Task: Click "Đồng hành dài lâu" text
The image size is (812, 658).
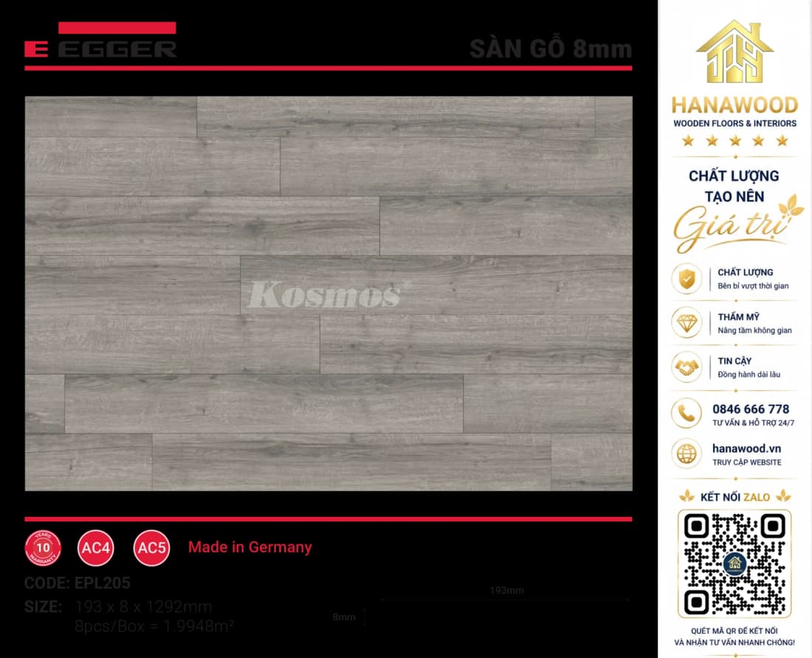Action: pos(749,374)
